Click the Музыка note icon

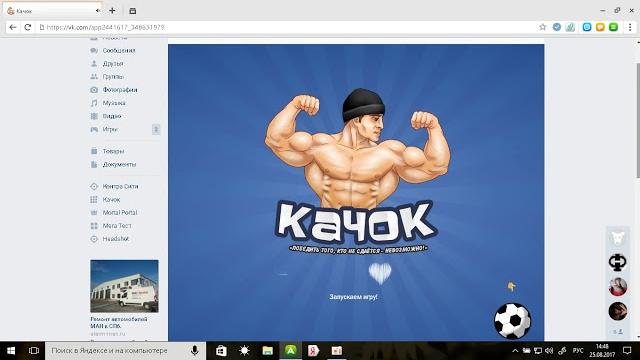pos(94,103)
